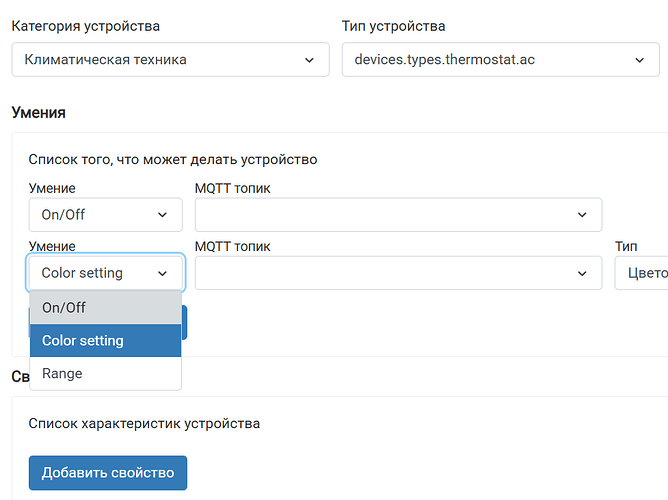Click the Список характеристик устройства text
This screenshot has height=500, width=668.
144,423
